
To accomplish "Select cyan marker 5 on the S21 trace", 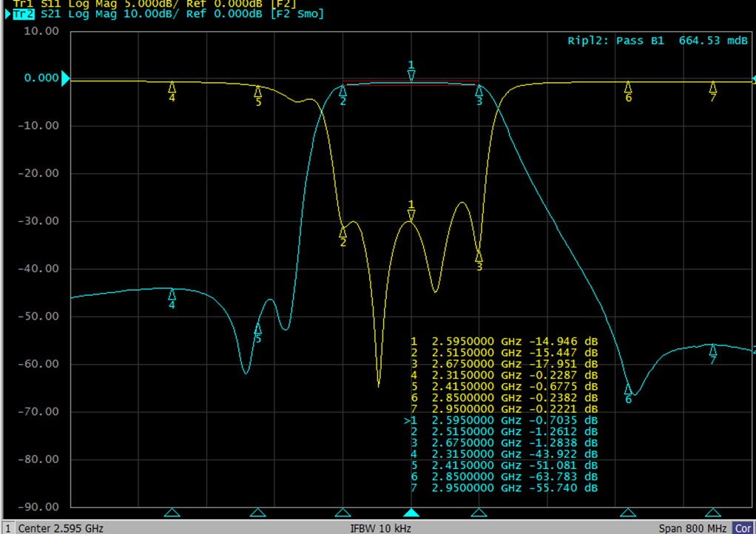I will coord(258,328).
